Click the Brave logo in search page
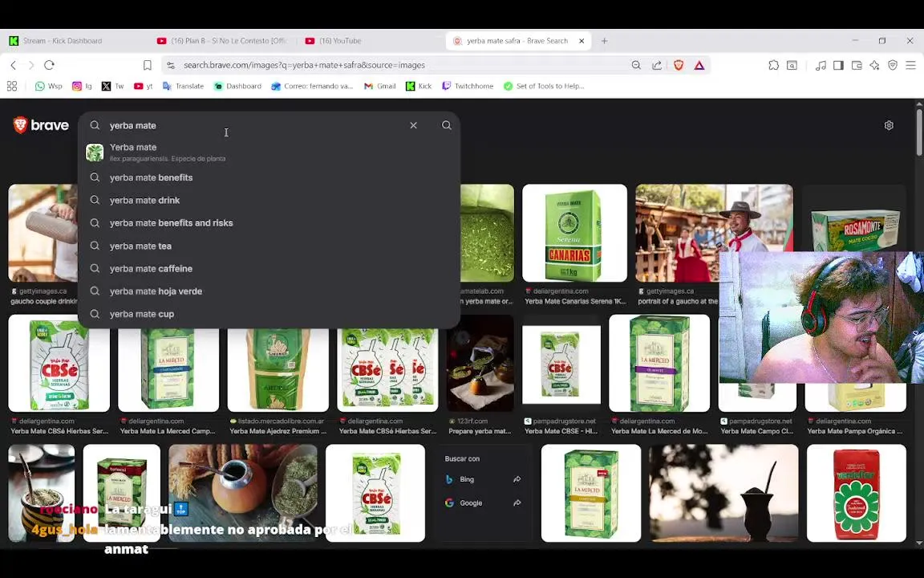Viewport: 924px width, 578px height. 41,125
